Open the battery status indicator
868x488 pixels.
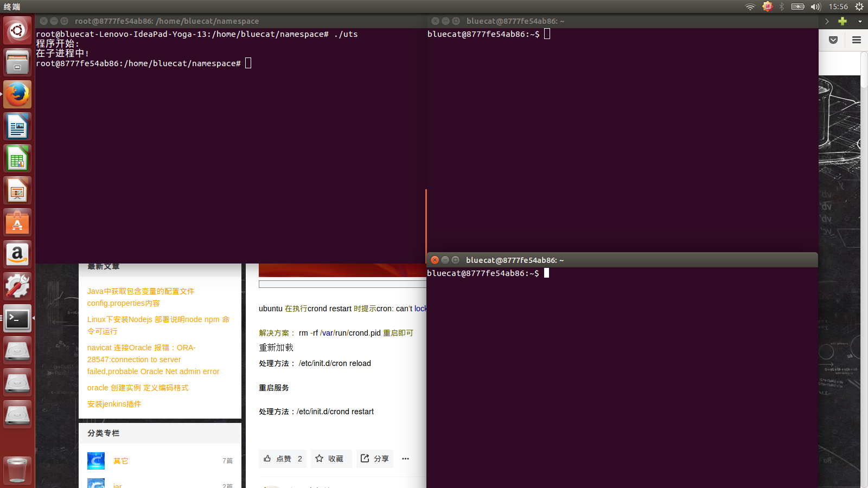click(797, 7)
